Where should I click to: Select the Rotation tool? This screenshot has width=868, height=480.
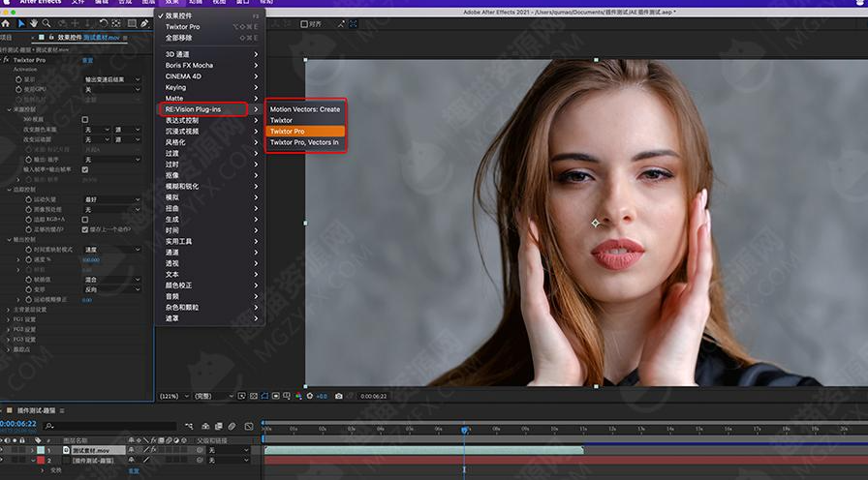pyautogui.click(x=103, y=24)
